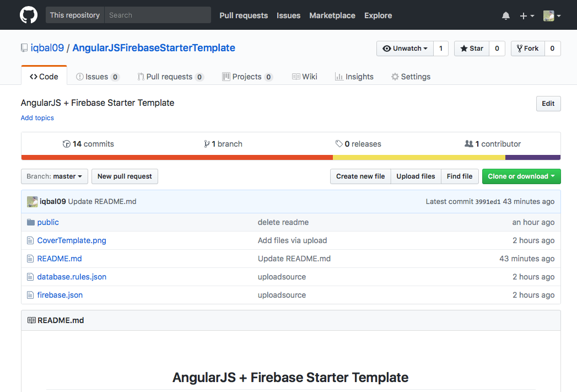Open the 'delete readme' commit message
The height and width of the screenshot is (392, 577).
283,222
